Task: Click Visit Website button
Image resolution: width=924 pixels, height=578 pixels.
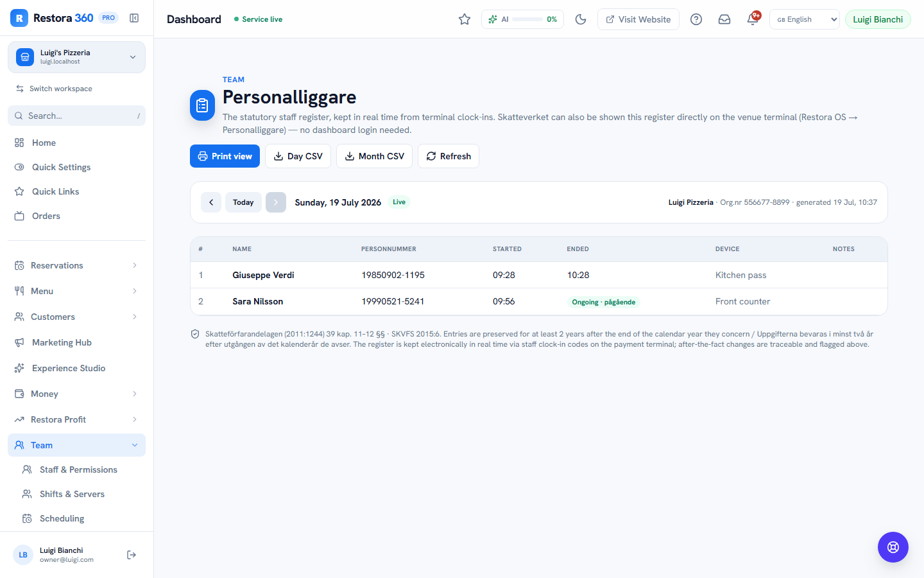Action: [638, 19]
